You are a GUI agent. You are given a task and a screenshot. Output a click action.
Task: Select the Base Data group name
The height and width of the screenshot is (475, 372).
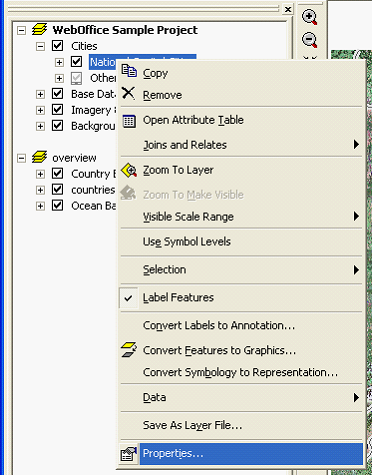tap(93, 94)
